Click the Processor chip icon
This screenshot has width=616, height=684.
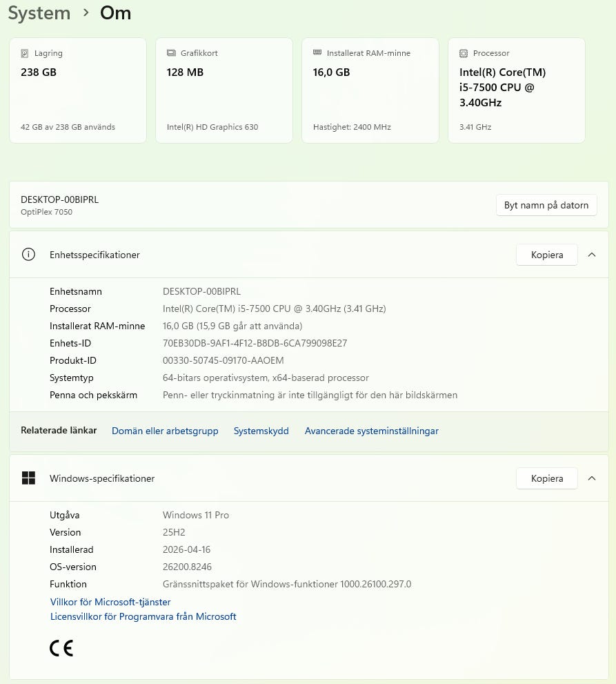(x=464, y=53)
